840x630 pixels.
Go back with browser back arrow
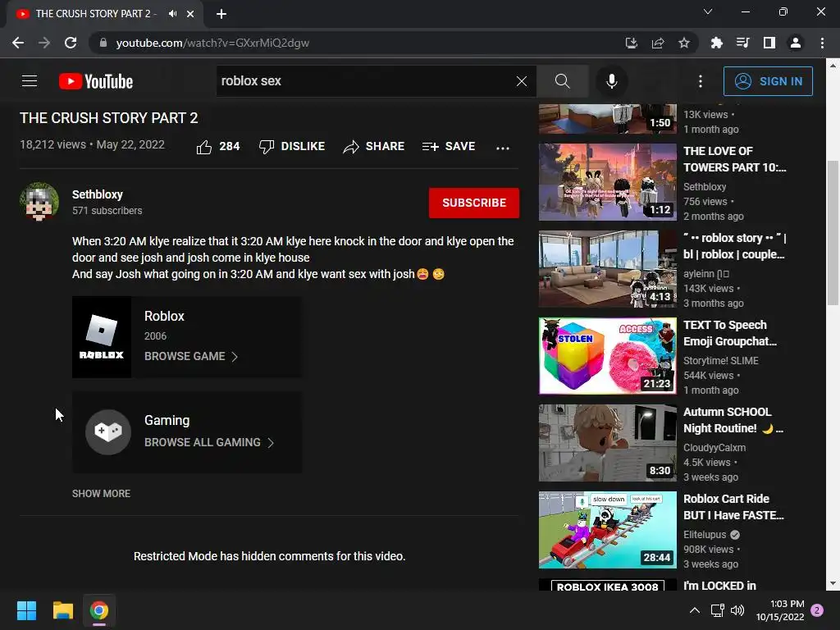tap(18, 43)
